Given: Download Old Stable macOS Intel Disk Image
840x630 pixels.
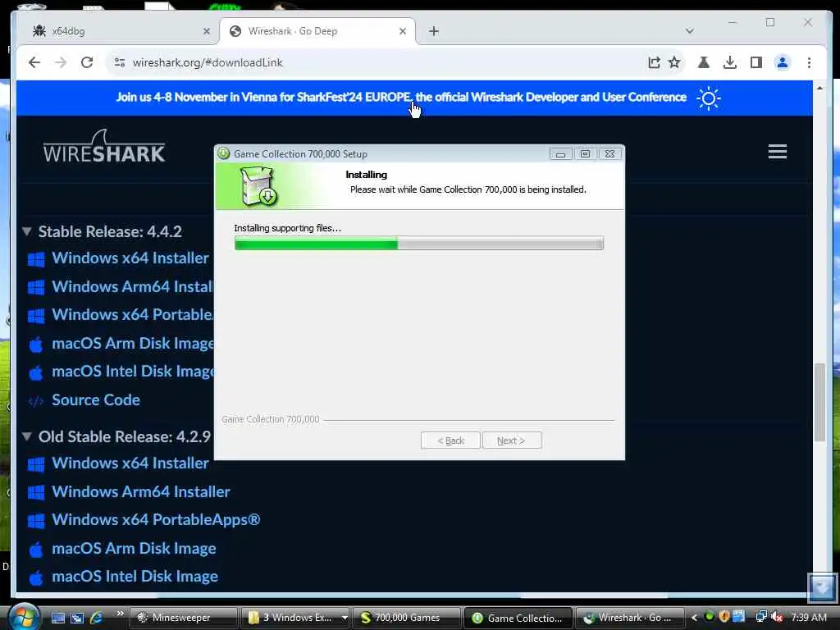Looking at the screenshot, I should point(135,577).
